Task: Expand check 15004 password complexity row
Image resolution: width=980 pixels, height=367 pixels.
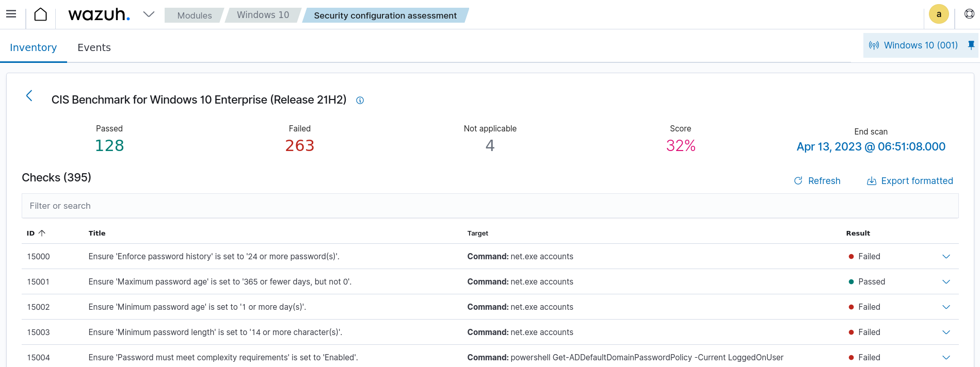Action: pos(946,358)
